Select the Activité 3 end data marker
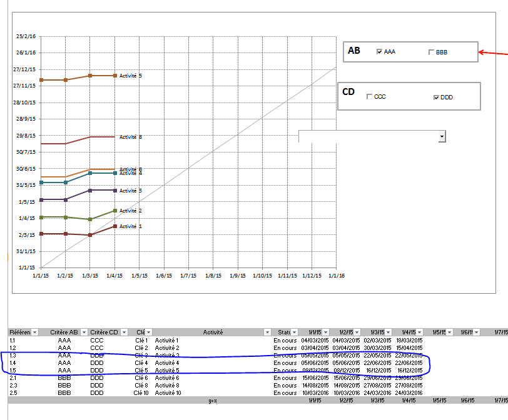Screen dimensions: 508x420 (114, 190)
